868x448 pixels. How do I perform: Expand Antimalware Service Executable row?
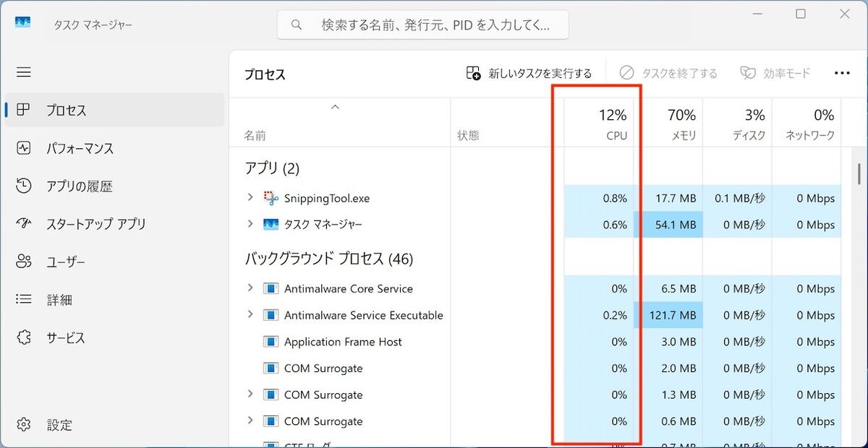[x=250, y=314]
